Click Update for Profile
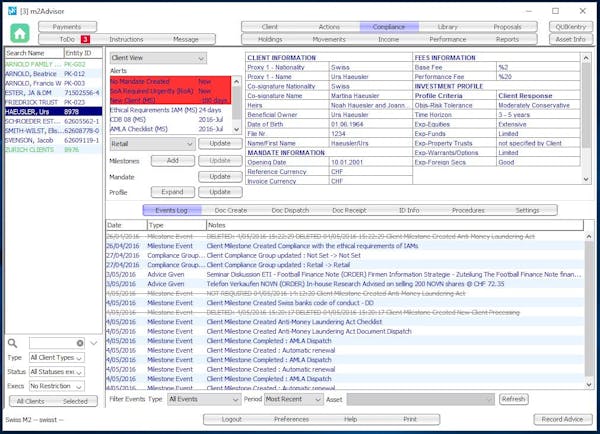 [x=220, y=192]
